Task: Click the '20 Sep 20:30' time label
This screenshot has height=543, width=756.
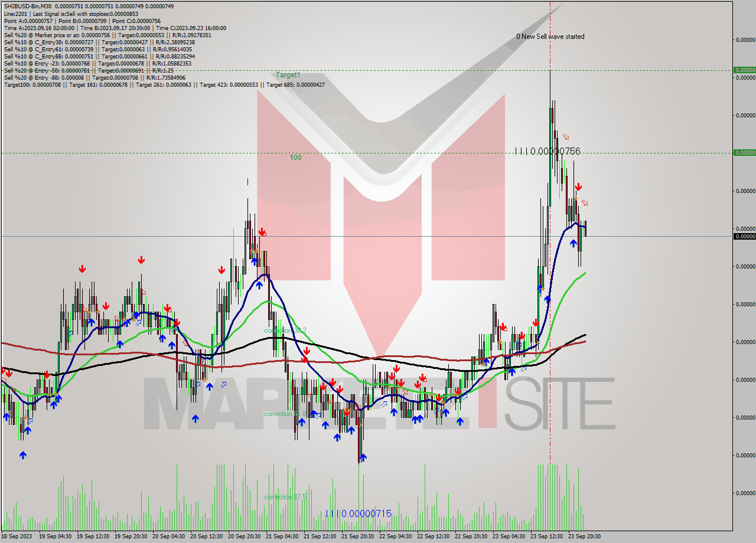Action: coord(244,537)
